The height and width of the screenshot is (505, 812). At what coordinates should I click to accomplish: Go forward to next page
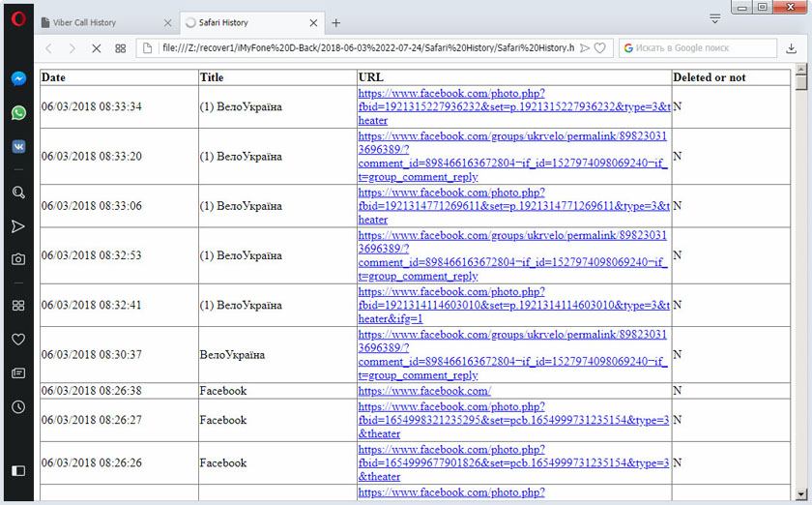click(x=72, y=48)
